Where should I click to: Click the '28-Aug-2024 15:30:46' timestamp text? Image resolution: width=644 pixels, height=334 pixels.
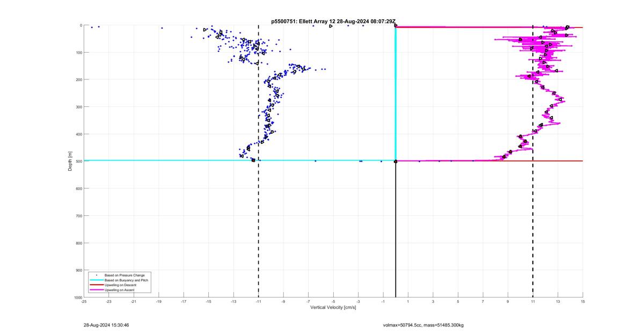pyautogui.click(x=106, y=325)
